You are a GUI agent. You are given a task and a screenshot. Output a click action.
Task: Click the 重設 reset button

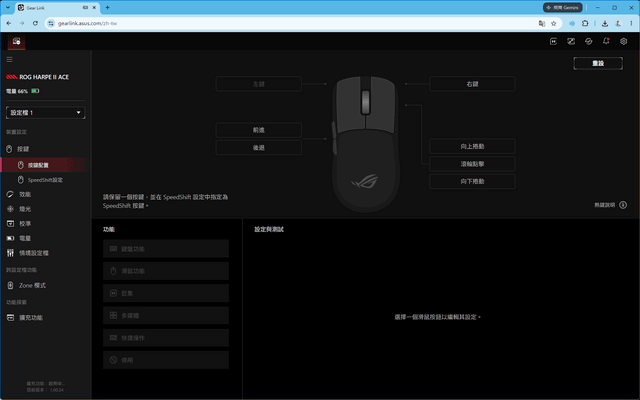598,63
